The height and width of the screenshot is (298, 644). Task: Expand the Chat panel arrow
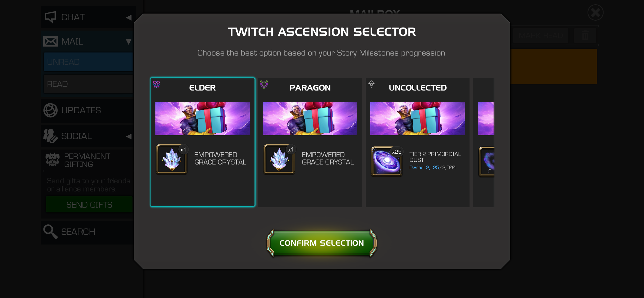click(129, 17)
